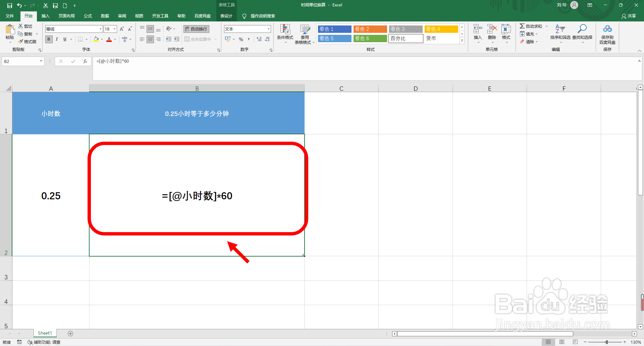
Task: Toggle align right
Action: click(x=158, y=39)
